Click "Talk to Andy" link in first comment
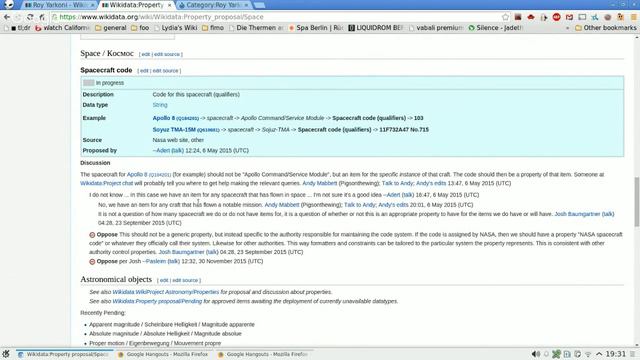Viewport: 640px width, 360px height. pos(397,183)
